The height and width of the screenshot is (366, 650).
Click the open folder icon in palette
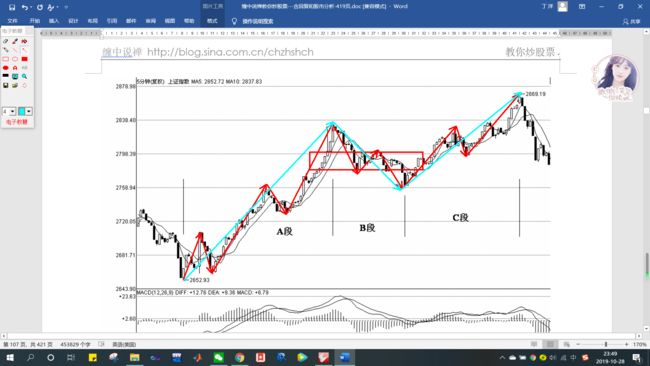[x=15, y=85]
